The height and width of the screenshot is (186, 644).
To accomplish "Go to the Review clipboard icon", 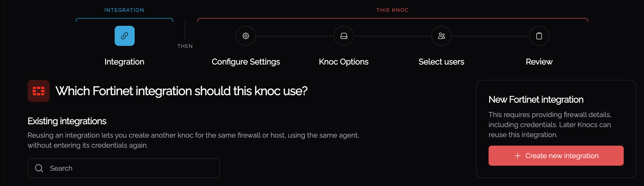I will (x=539, y=36).
